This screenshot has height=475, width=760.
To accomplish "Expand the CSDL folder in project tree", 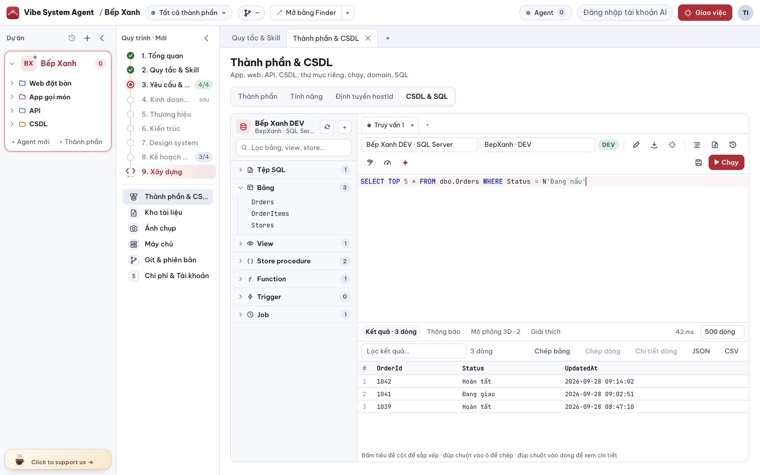I will click(x=12, y=124).
